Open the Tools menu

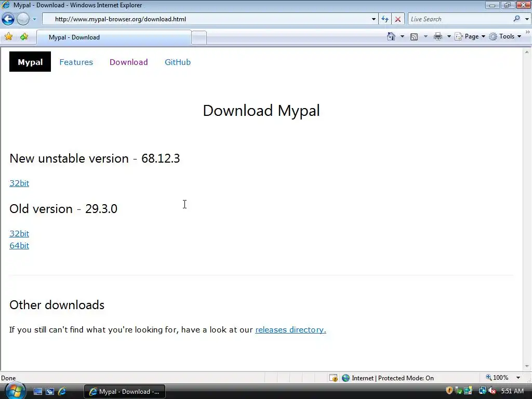pos(505,36)
